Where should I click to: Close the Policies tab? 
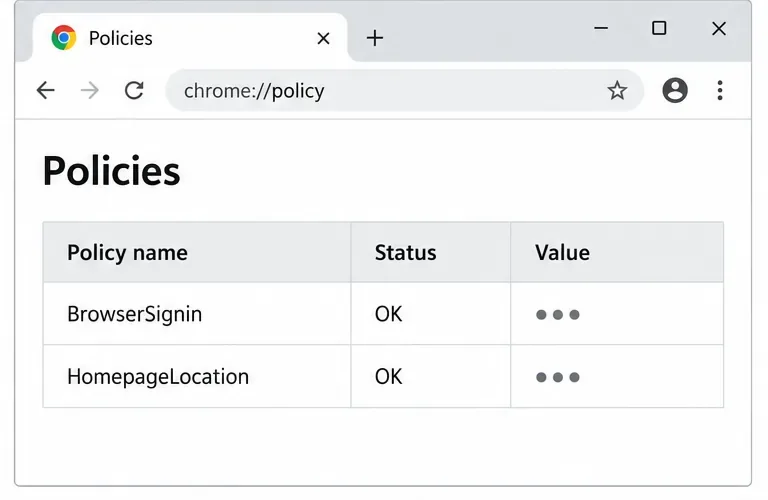pyautogui.click(x=323, y=38)
